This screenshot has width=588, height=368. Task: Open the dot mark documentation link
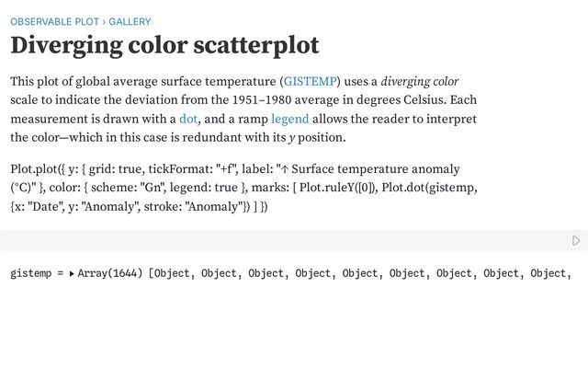click(188, 119)
